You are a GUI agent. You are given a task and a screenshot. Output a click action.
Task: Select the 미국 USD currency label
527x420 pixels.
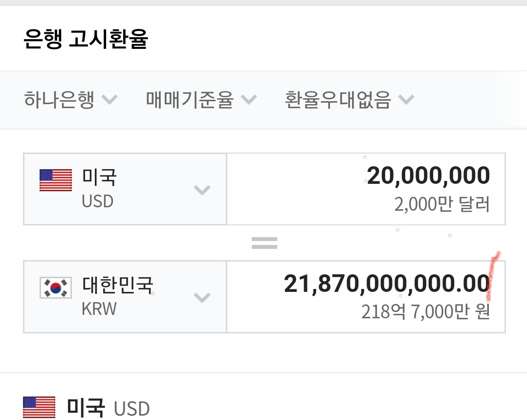99,188
